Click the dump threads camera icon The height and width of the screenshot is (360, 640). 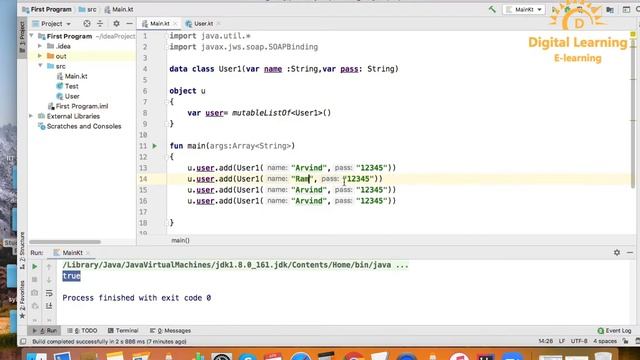point(35,293)
